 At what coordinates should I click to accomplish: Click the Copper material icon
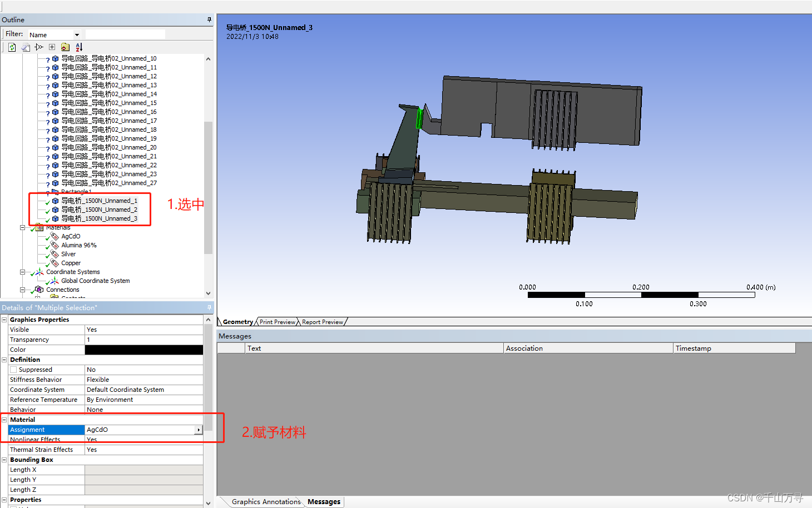(55, 263)
